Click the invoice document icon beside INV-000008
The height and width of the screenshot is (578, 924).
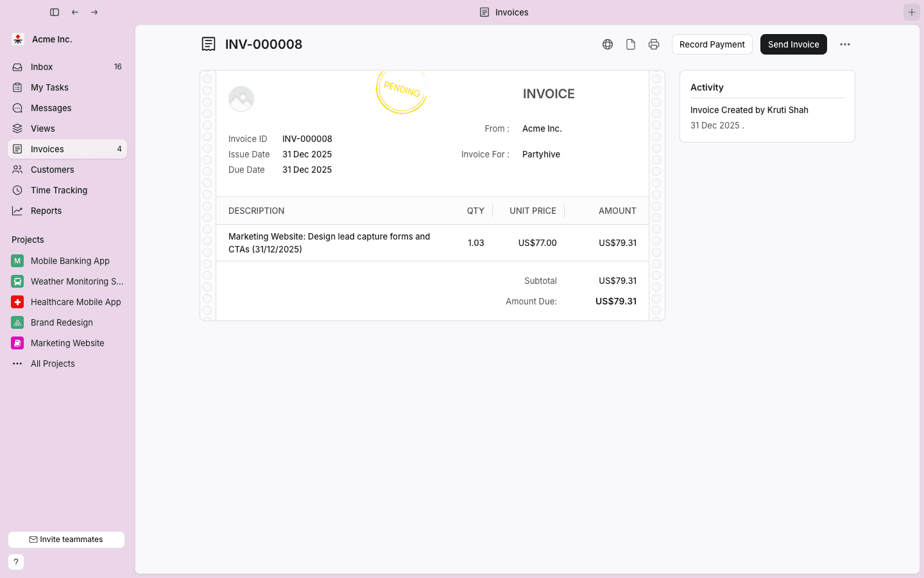click(x=209, y=44)
